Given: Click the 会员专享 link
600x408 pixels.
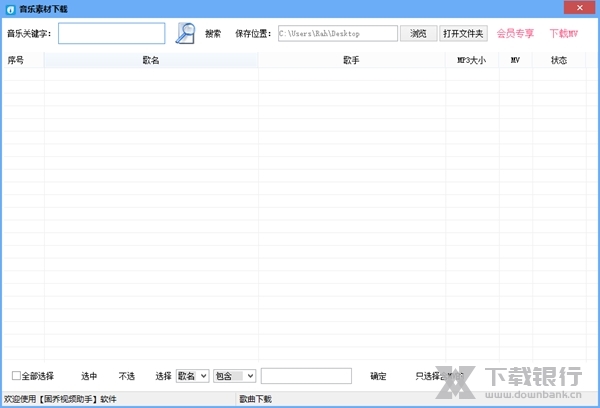Looking at the screenshot, I should 515,33.
